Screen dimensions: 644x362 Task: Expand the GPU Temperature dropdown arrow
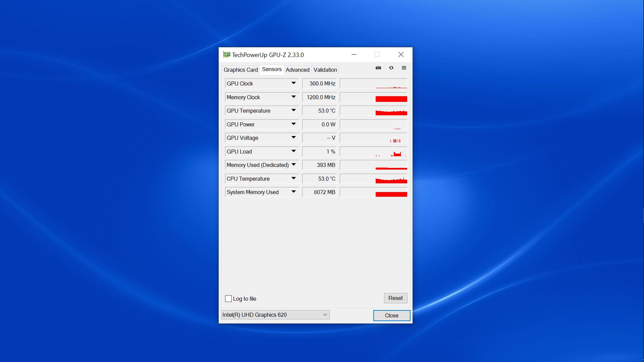tap(293, 110)
